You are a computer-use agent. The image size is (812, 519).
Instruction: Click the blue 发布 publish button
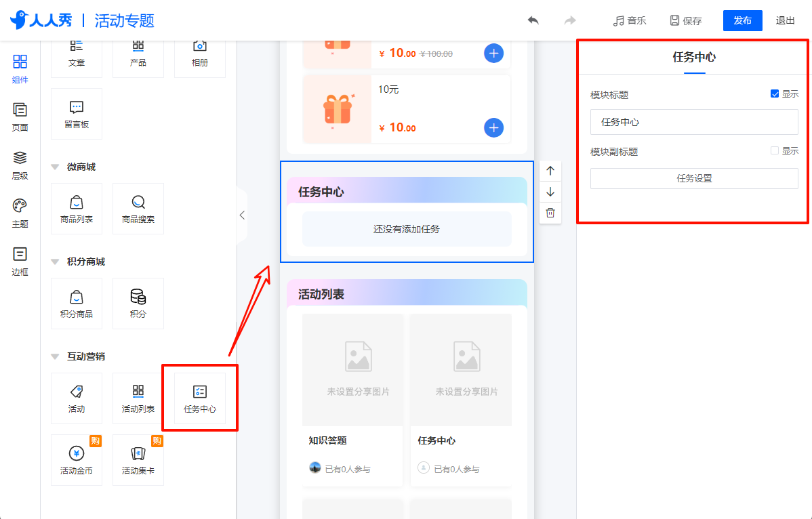pos(743,21)
